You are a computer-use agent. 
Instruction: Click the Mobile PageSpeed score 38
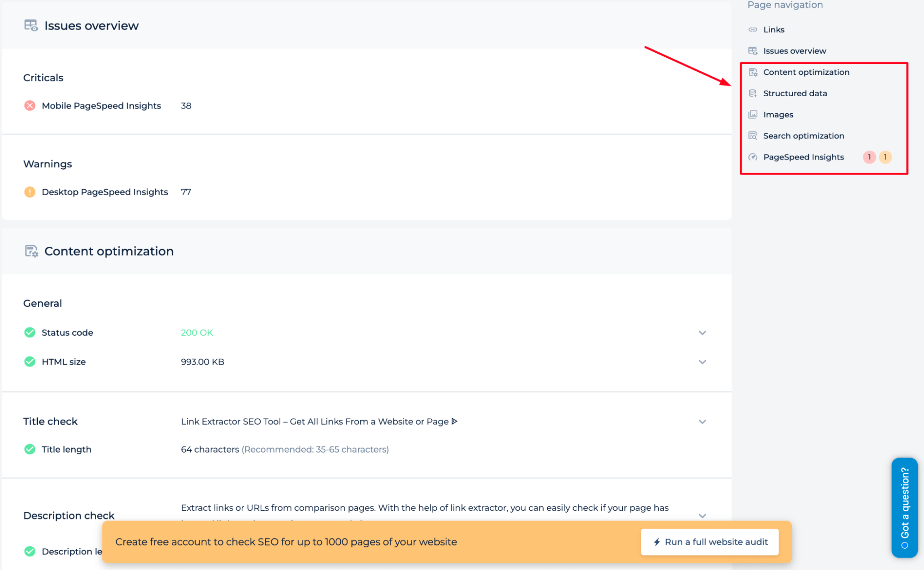click(x=186, y=105)
